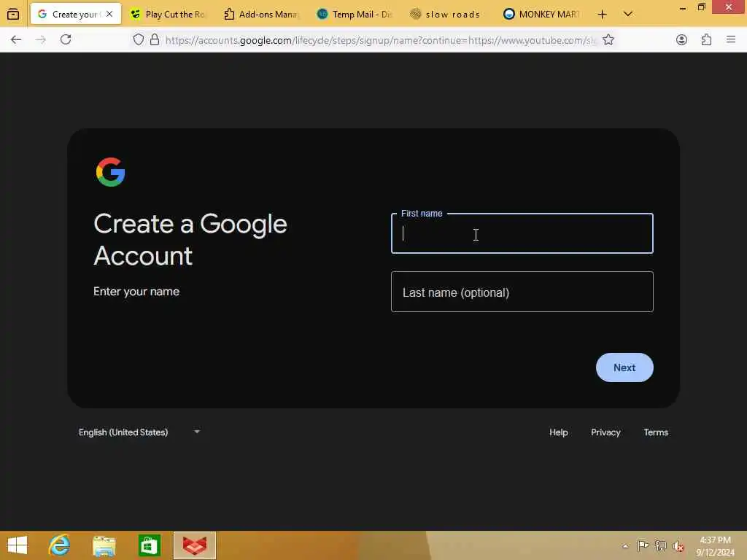The image size is (747, 560).
Task: Go forward with the forward arrow
Action: (x=41, y=40)
